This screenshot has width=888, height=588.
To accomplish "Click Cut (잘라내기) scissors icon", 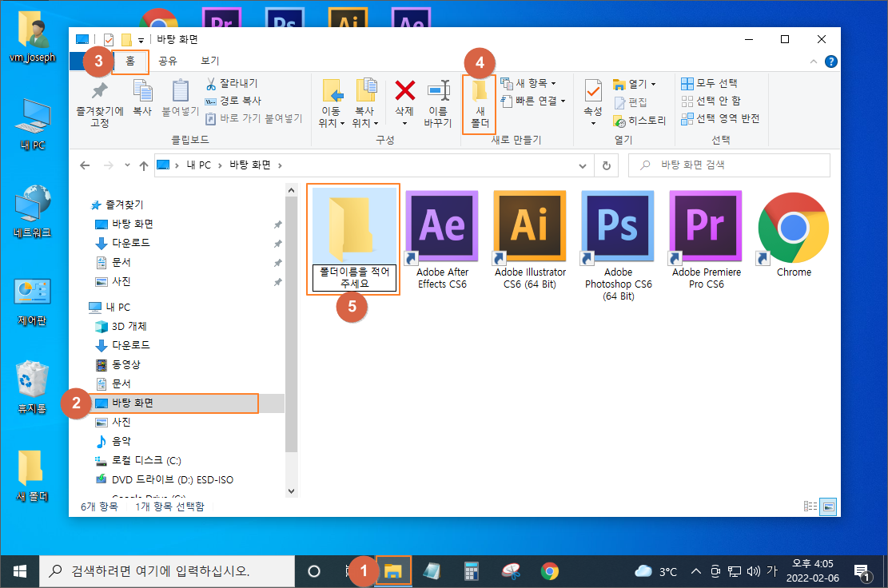I will click(211, 84).
